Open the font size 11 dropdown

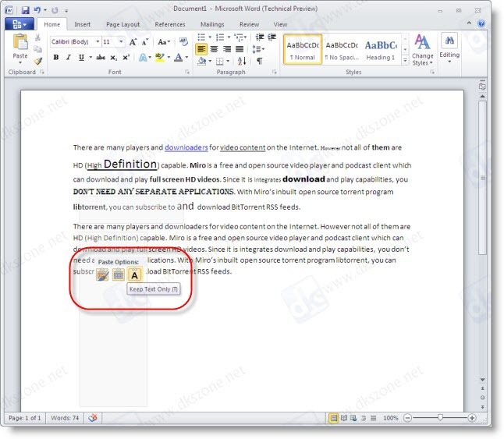click(x=121, y=42)
